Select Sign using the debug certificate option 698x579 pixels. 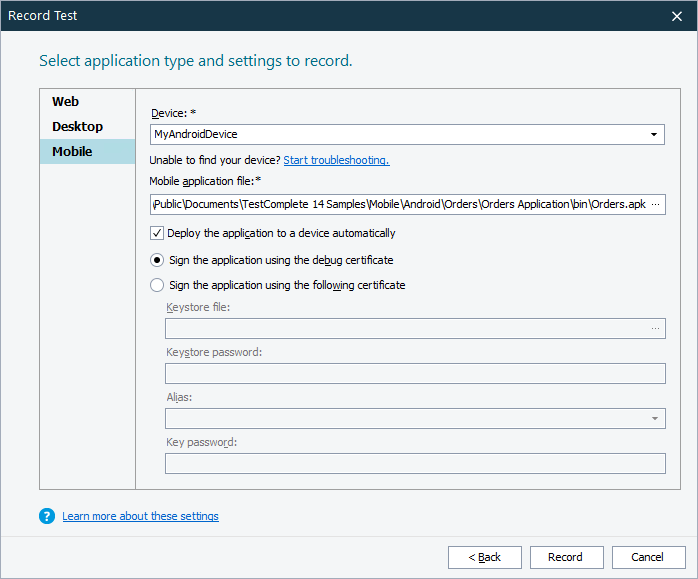coord(157,260)
